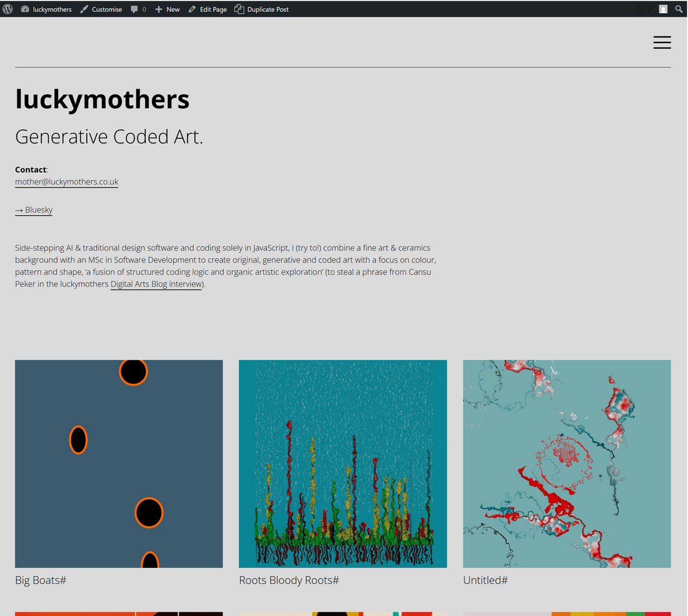Click the brush icon beside Customise
This screenshot has width=688, height=616.
(84, 9)
